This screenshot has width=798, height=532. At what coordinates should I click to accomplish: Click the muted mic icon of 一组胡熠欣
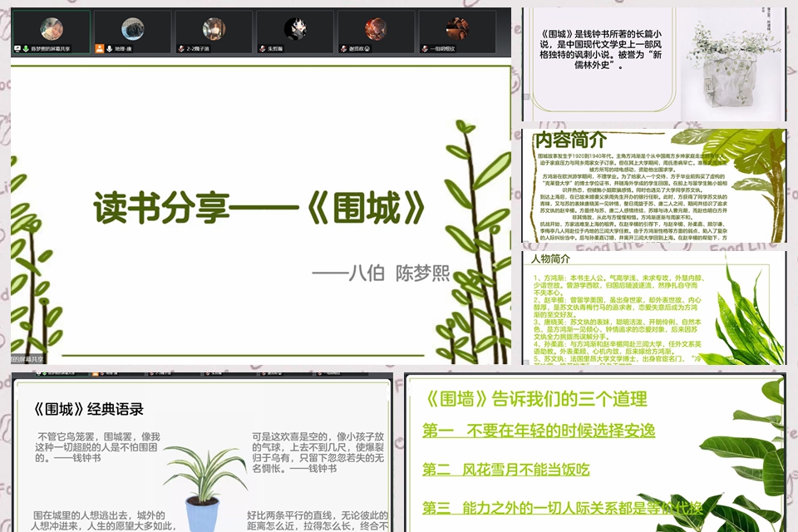pos(425,49)
